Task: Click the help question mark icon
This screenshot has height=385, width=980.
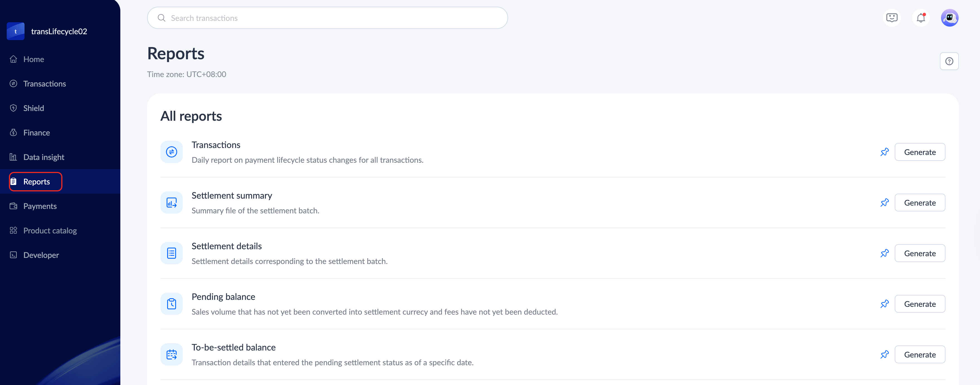Action: click(x=949, y=61)
